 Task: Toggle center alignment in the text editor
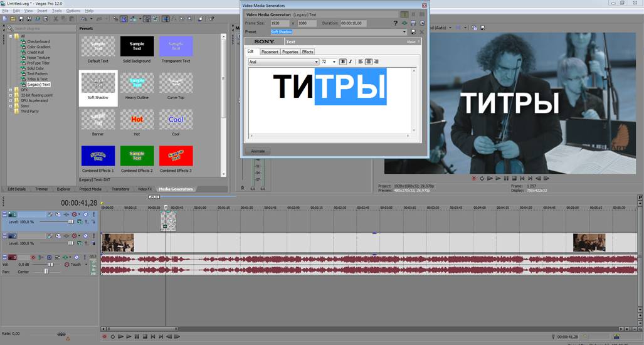(x=369, y=61)
